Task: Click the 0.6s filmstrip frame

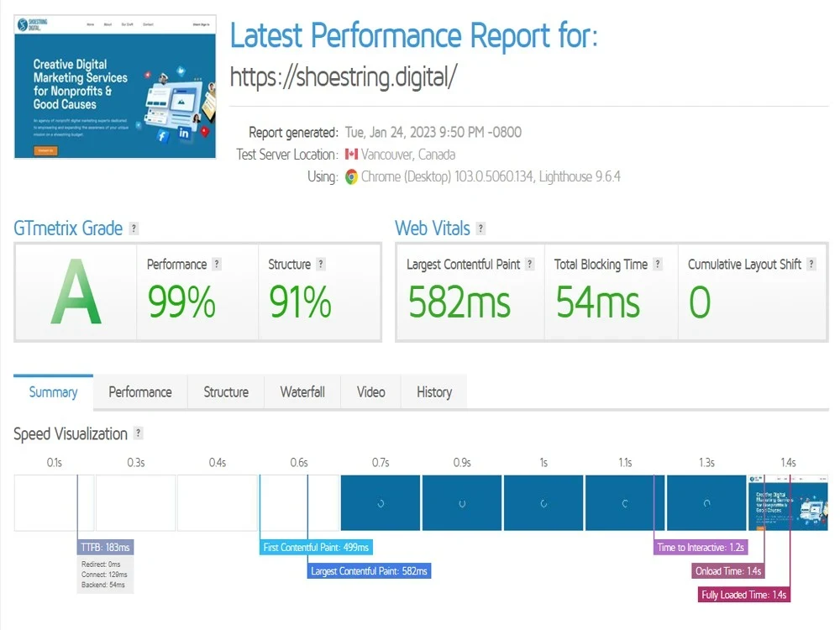Action: (x=299, y=502)
